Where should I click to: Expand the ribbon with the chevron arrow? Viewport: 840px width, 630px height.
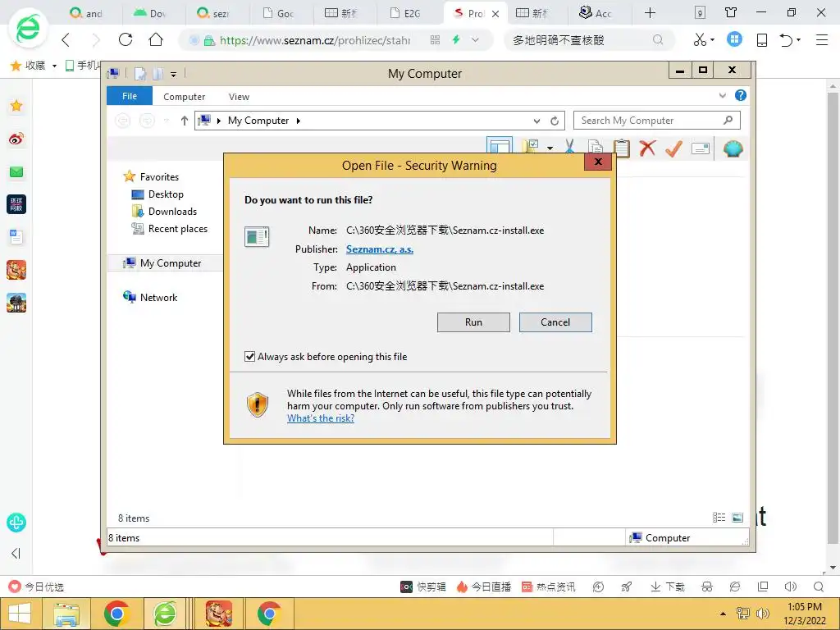click(722, 95)
